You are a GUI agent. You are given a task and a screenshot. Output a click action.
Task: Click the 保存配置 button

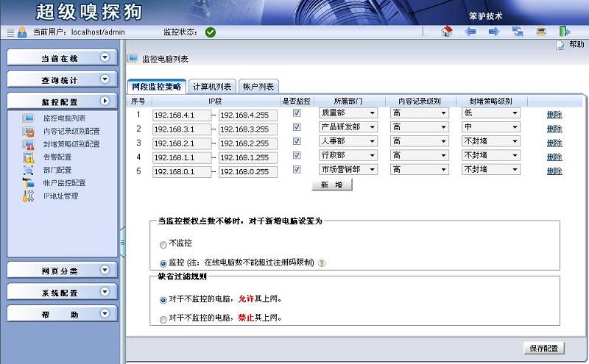tap(543, 349)
